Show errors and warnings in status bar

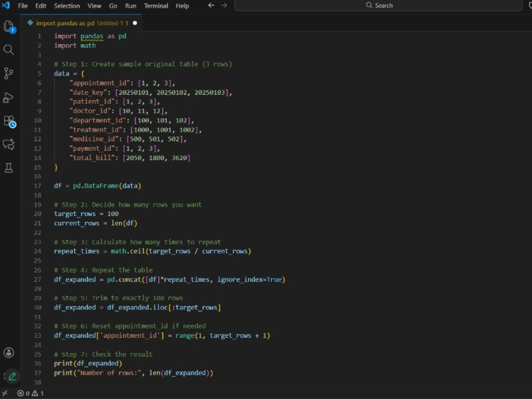click(30, 393)
